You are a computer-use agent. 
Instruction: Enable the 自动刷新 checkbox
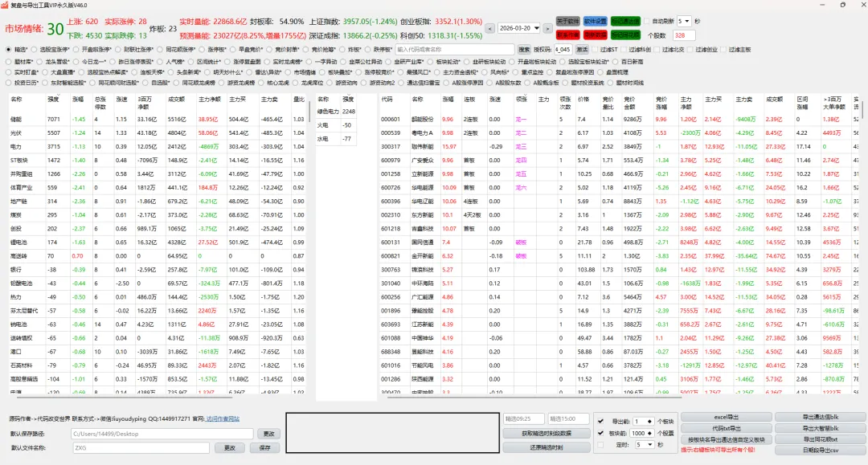pyautogui.click(x=646, y=21)
